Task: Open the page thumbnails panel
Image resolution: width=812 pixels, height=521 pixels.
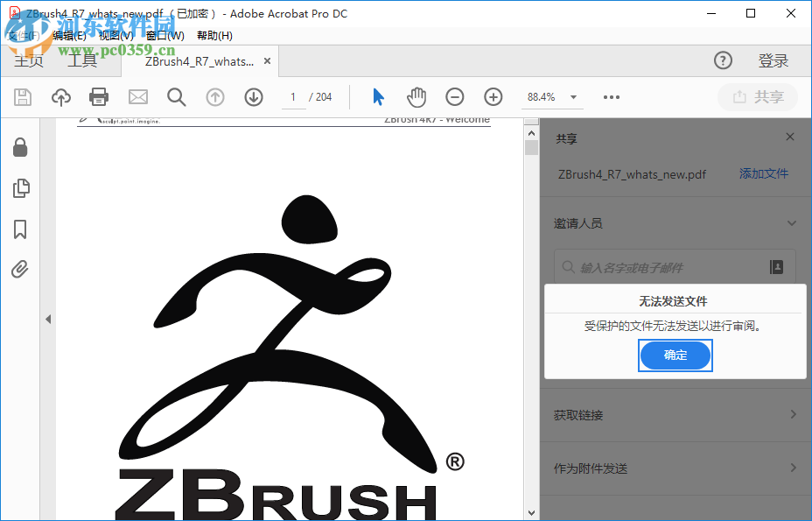Action: point(20,188)
